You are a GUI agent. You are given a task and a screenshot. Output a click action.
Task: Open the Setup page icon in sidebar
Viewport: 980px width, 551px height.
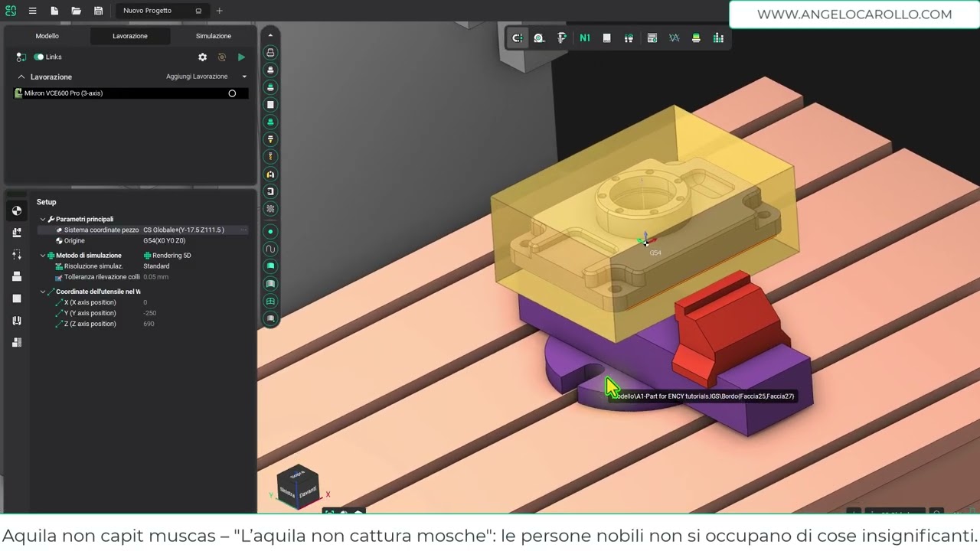17,210
